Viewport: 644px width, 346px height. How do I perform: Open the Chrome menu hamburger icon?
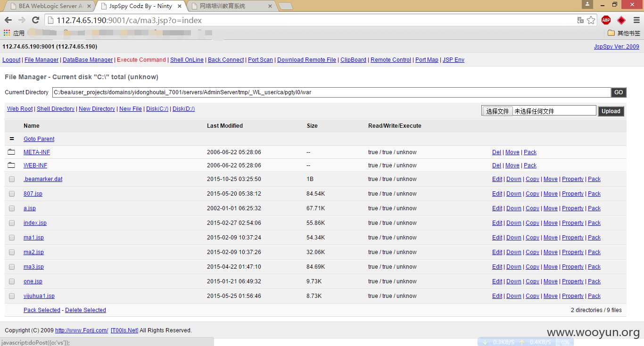pyautogui.click(x=636, y=20)
